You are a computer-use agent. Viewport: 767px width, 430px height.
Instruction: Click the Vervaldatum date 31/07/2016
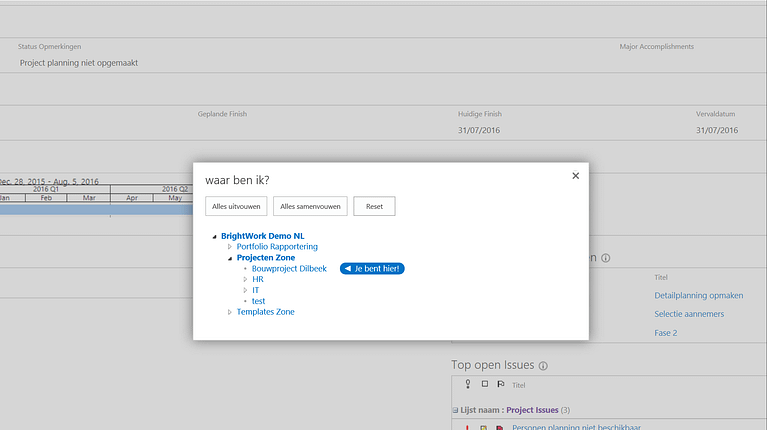(x=717, y=130)
